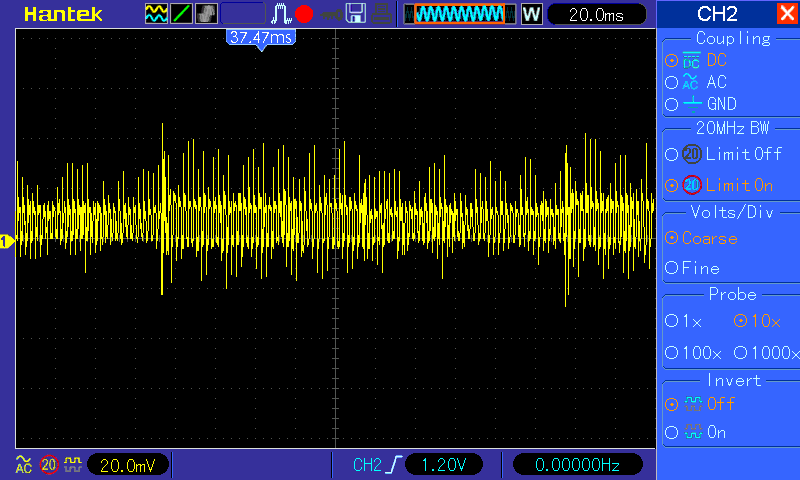Viewport: 800px width, 480px height.
Task: Click the key lock icon
Action: click(332, 15)
